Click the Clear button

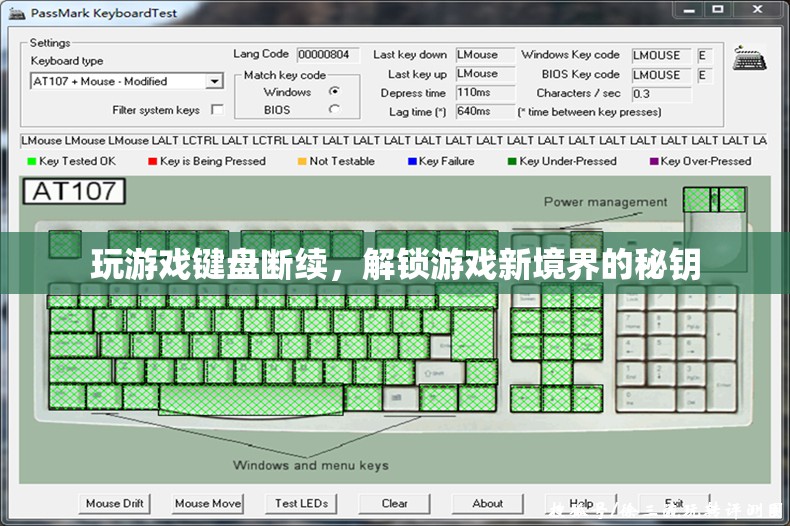coord(394,503)
